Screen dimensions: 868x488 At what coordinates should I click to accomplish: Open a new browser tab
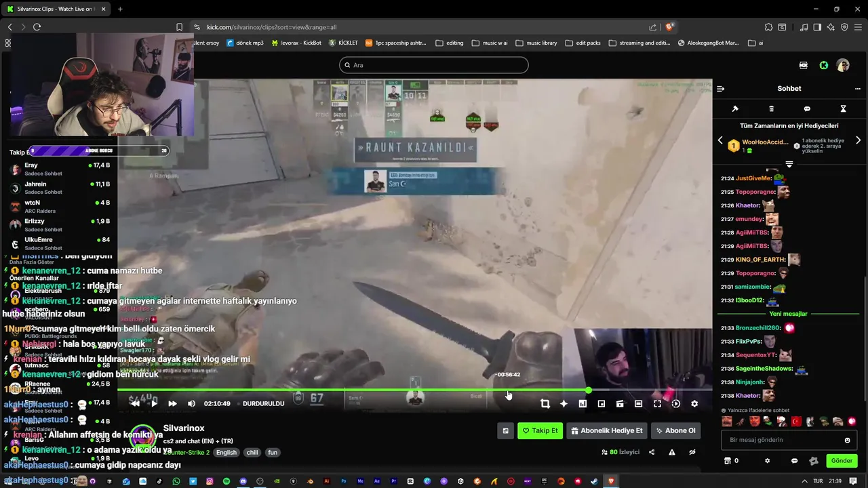pos(120,9)
